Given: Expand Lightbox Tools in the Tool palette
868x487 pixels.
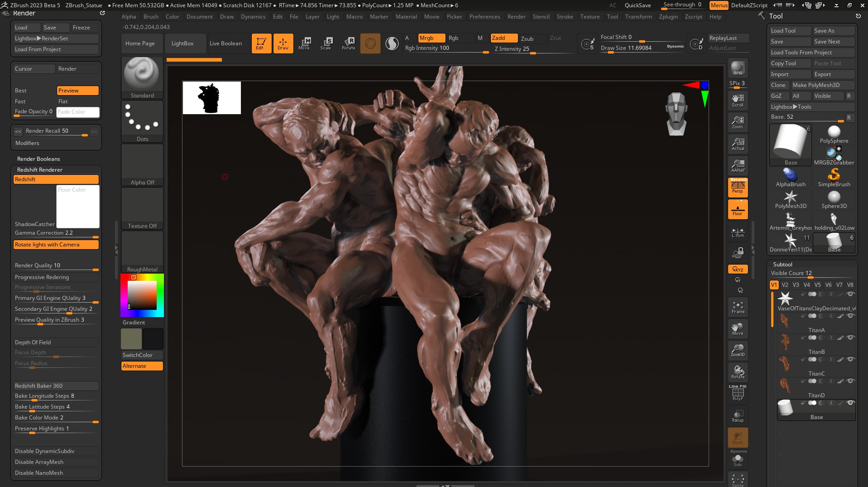Looking at the screenshot, I should point(812,106).
